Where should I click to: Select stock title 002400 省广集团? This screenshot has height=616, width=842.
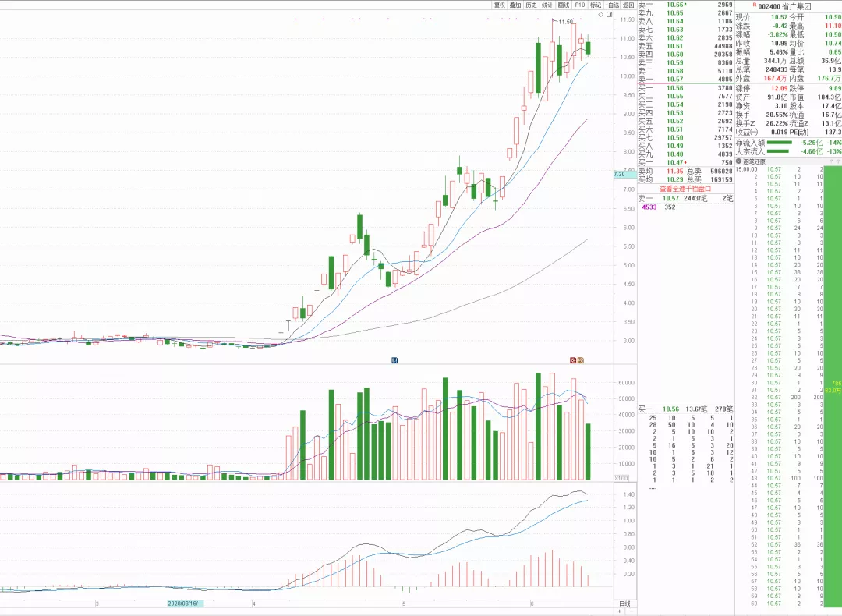pos(784,6)
